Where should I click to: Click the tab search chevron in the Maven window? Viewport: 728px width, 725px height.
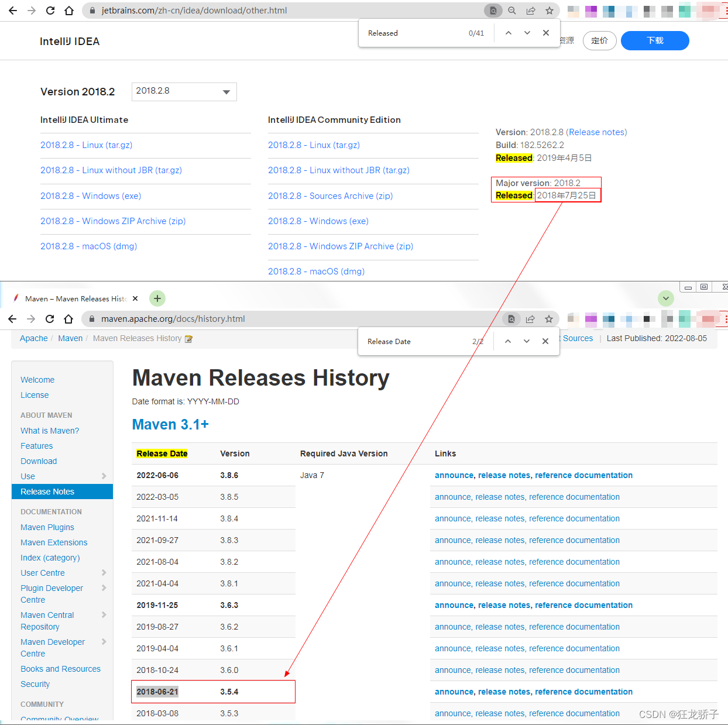(x=666, y=298)
